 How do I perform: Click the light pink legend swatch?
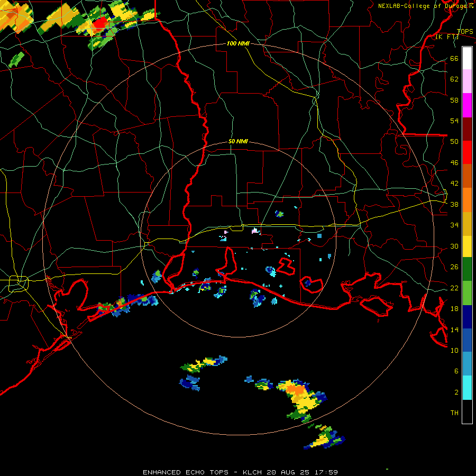(467, 81)
